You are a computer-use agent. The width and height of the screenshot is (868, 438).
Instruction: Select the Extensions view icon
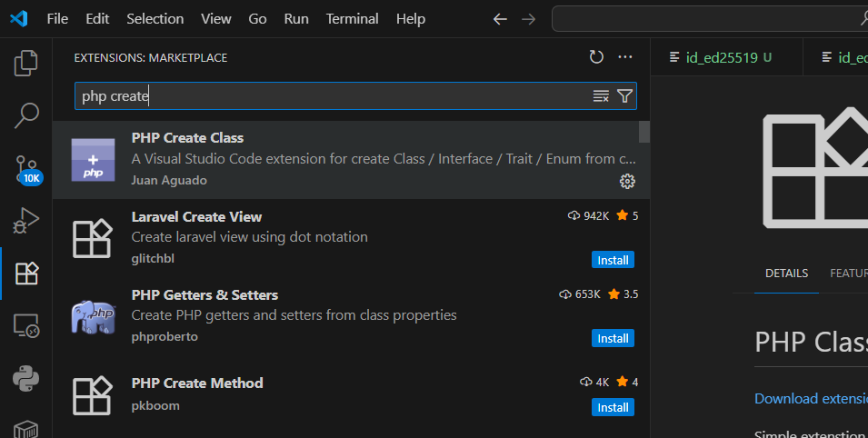(26, 273)
